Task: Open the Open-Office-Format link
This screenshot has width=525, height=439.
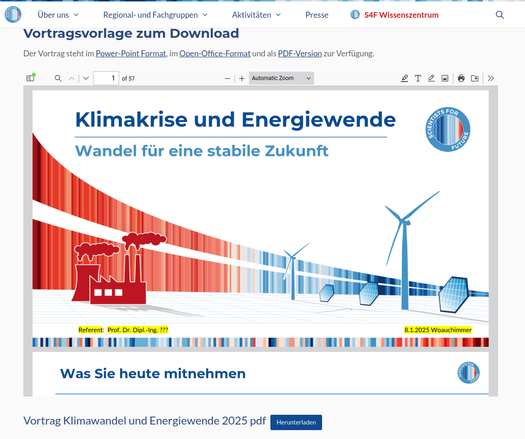Action: point(215,54)
